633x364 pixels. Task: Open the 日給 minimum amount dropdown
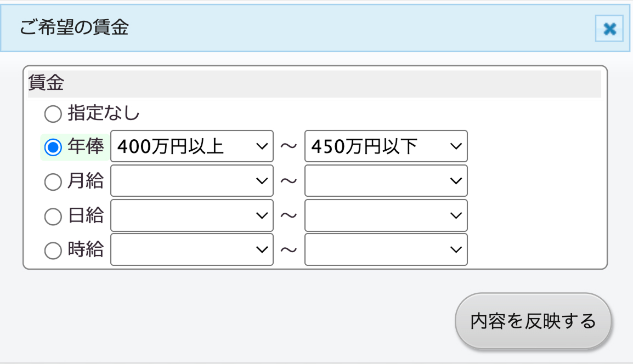pyautogui.click(x=191, y=215)
